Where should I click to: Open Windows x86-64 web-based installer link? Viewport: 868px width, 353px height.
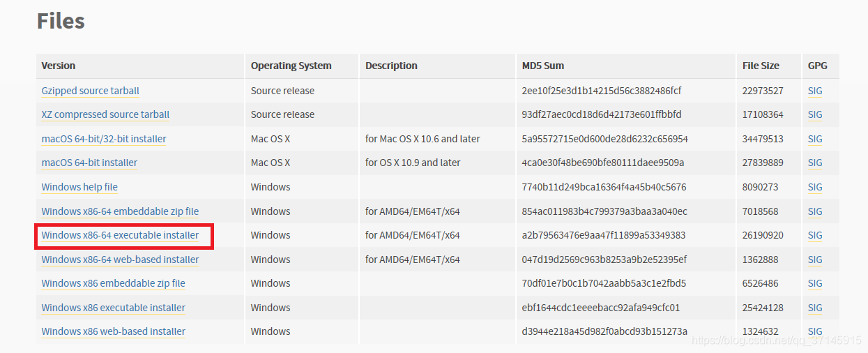120,260
